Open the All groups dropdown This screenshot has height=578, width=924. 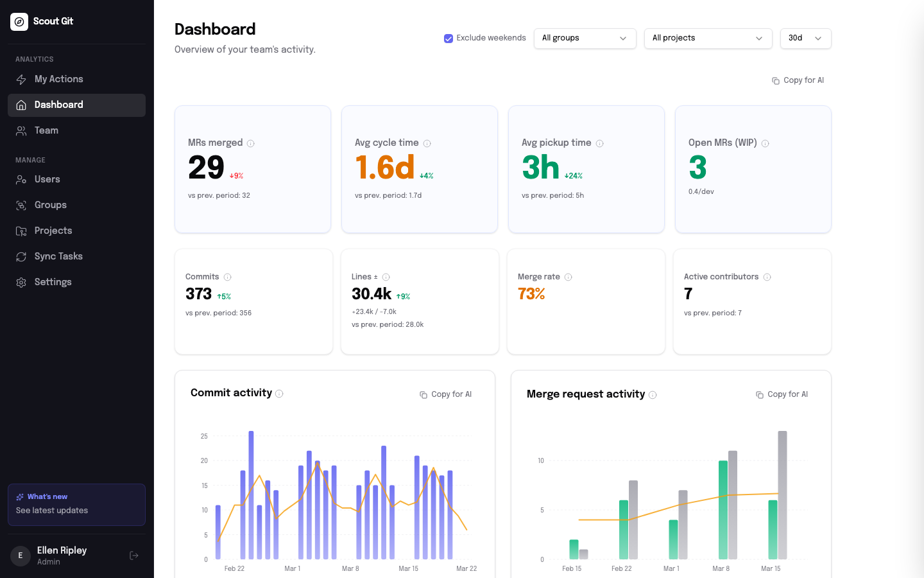point(585,39)
